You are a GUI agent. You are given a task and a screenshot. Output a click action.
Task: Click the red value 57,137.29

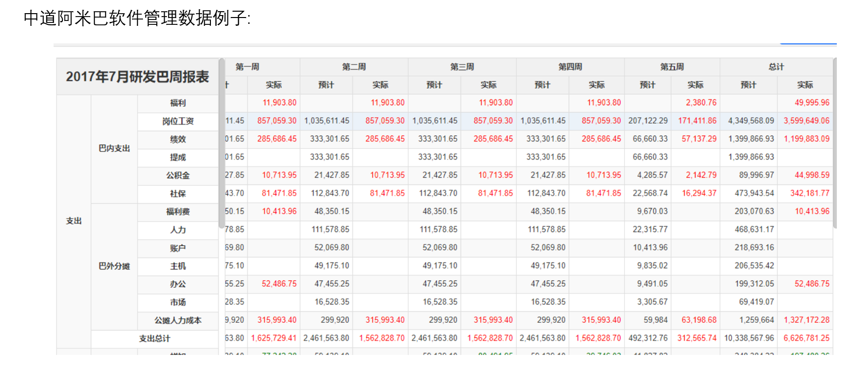pos(696,139)
